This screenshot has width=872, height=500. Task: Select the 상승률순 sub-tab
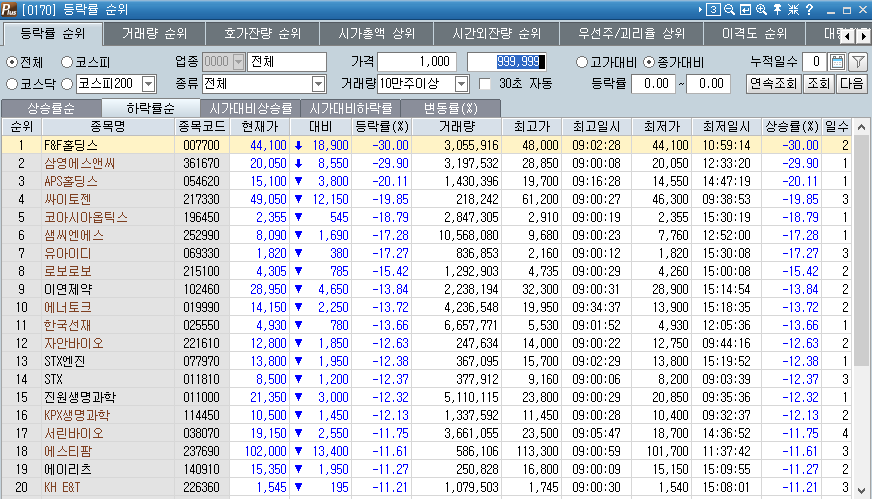coord(51,108)
